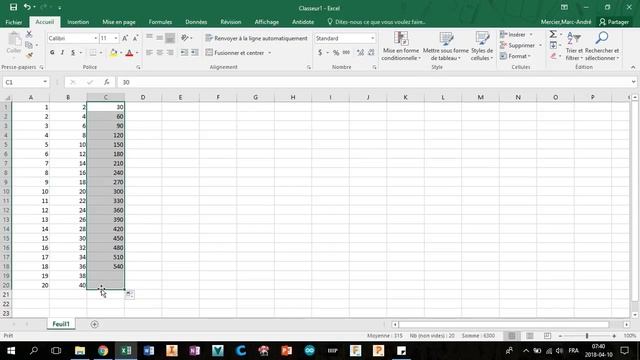Image resolution: width=640 pixels, height=360 pixels.
Task: Open the AutoFill options button
Action: point(129,294)
